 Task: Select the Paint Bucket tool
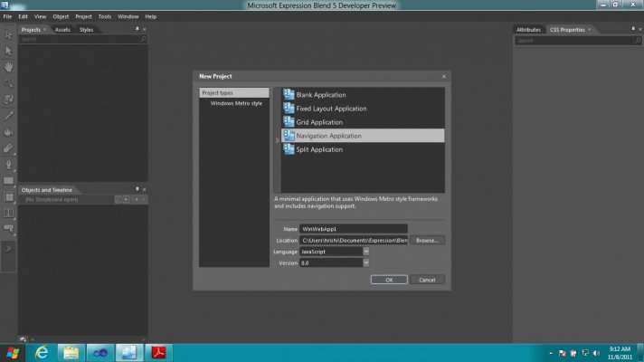[x=8, y=132]
